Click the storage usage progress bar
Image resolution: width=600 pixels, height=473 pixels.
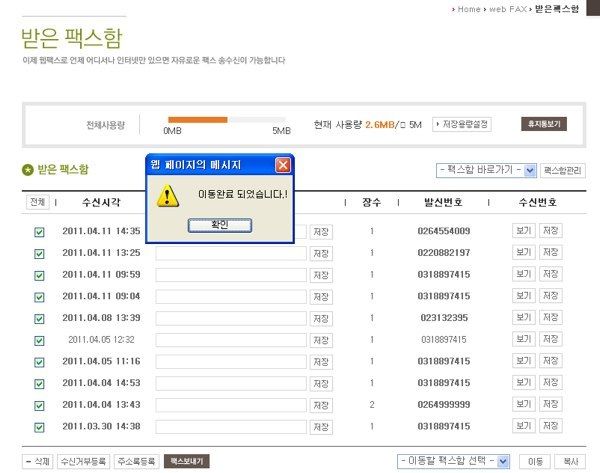[227, 120]
